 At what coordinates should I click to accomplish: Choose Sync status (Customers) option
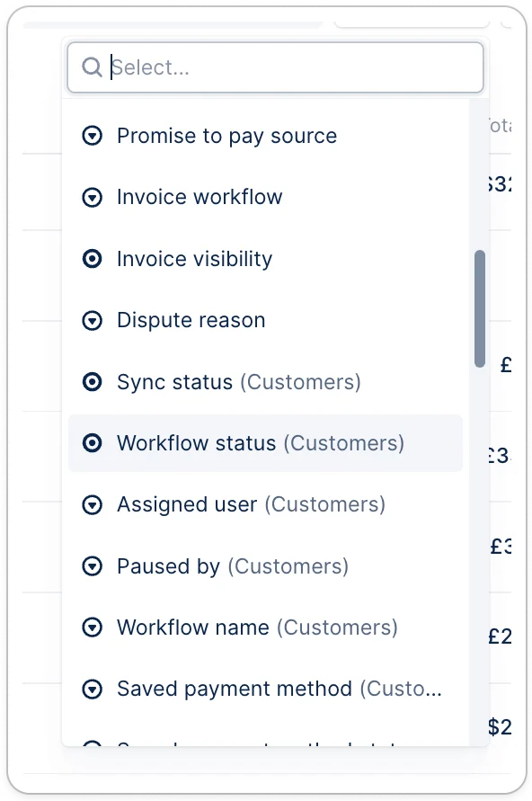[x=265, y=381]
